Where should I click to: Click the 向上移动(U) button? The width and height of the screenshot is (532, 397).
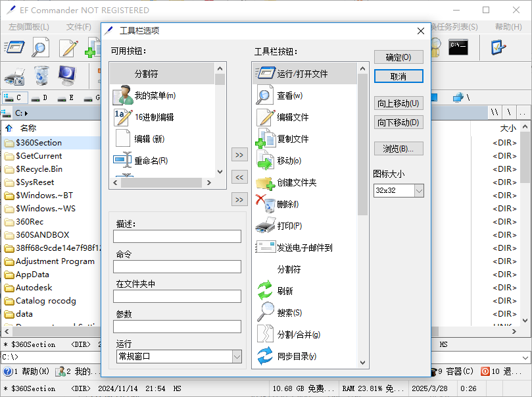pos(399,103)
